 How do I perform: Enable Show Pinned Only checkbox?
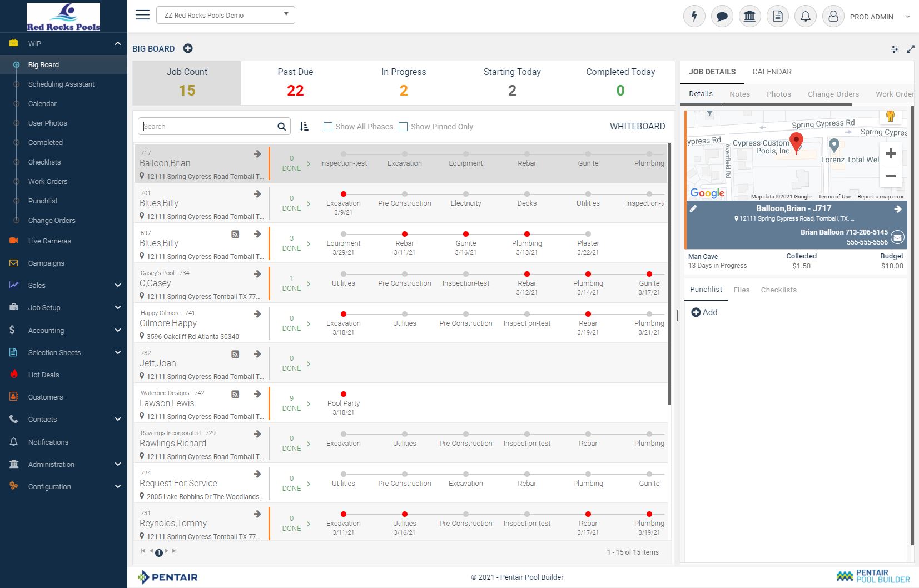click(403, 127)
